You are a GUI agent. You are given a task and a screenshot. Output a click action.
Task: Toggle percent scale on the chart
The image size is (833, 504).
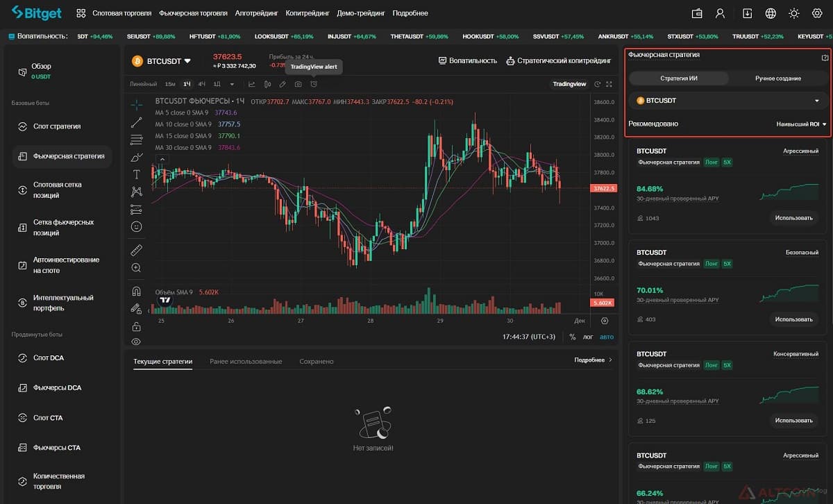(x=573, y=337)
